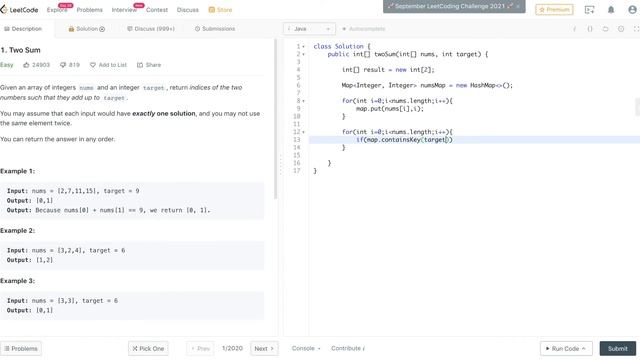The image size is (640, 360).
Task: Open the Interview nav item
Action: pyautogui.click(x=124, y=9)
